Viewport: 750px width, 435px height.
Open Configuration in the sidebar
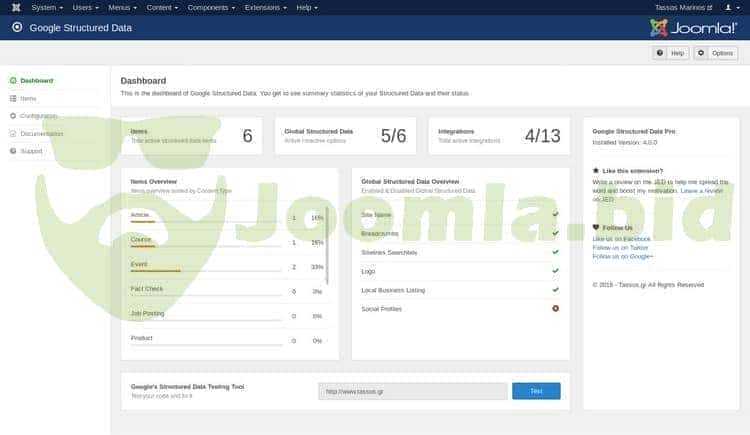39,116
